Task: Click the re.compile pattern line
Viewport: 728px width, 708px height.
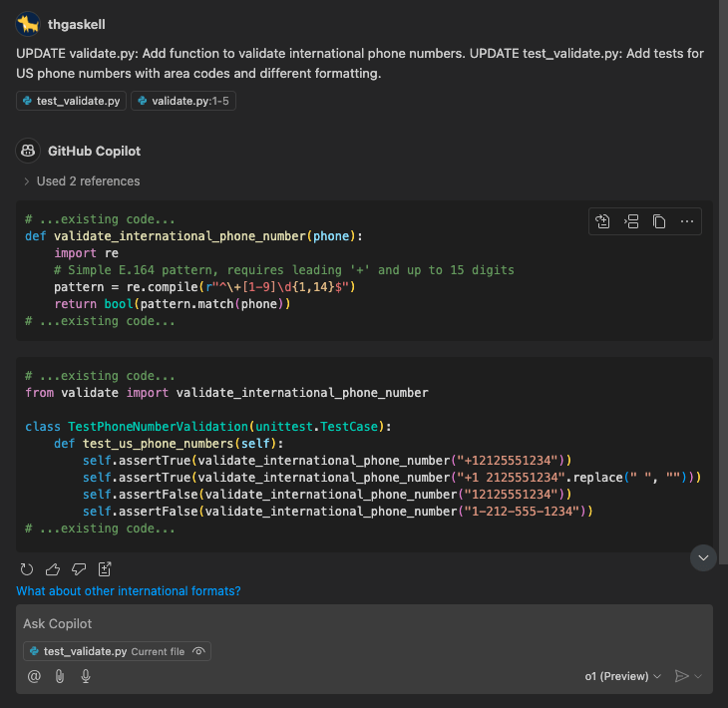Action: pyautogui.click(x=204, y=287)
